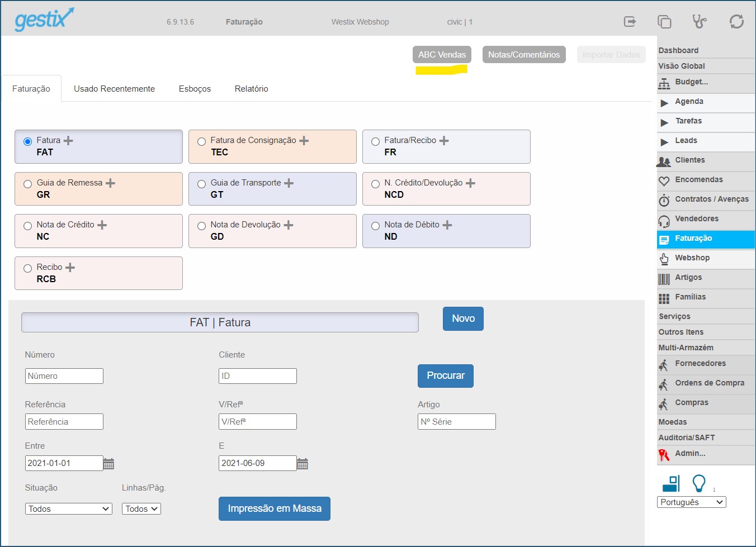The height and width of the screenshot is (547, 756).
Task: Click the ABC Vendas button
Action: (442, 54)
